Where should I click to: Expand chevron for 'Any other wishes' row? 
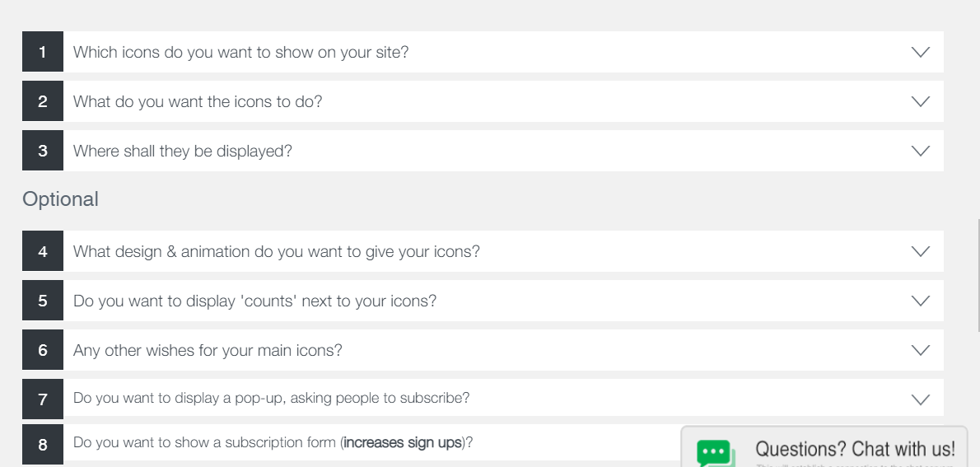click(921, 350)
